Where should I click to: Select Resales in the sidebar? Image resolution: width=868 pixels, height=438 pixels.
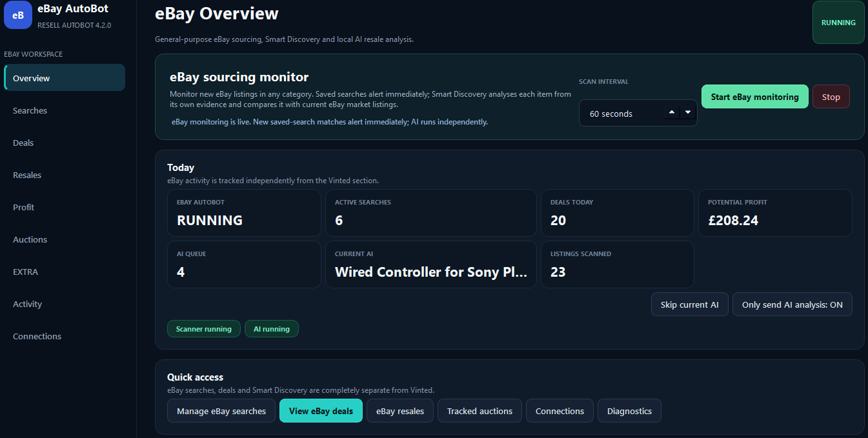tap(65, 175)
